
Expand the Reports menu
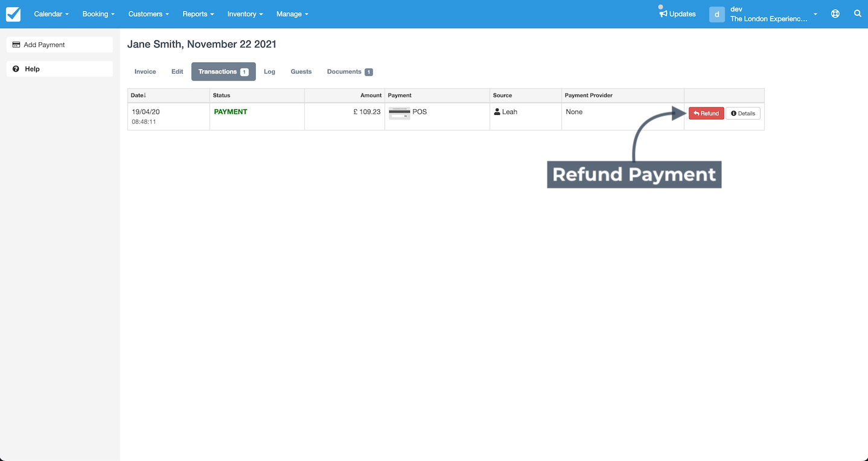[x=198, y=14]
